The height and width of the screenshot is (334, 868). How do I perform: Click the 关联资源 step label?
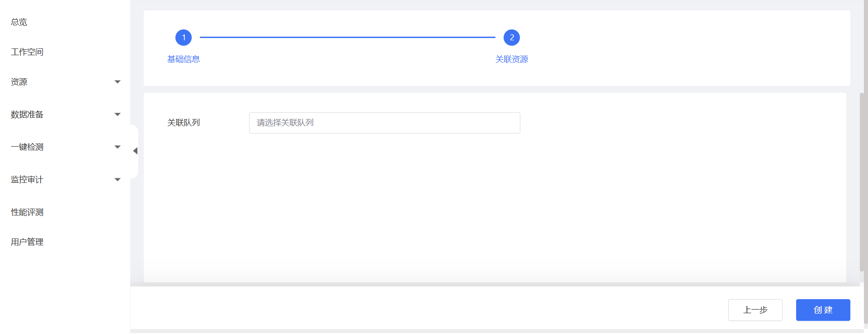512,59
